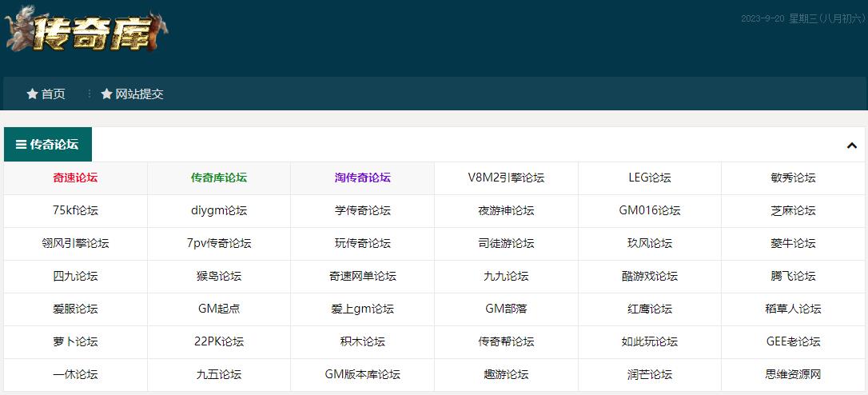
Task: Open the green 传奇库论坛 link
Action: click(219, 178)
